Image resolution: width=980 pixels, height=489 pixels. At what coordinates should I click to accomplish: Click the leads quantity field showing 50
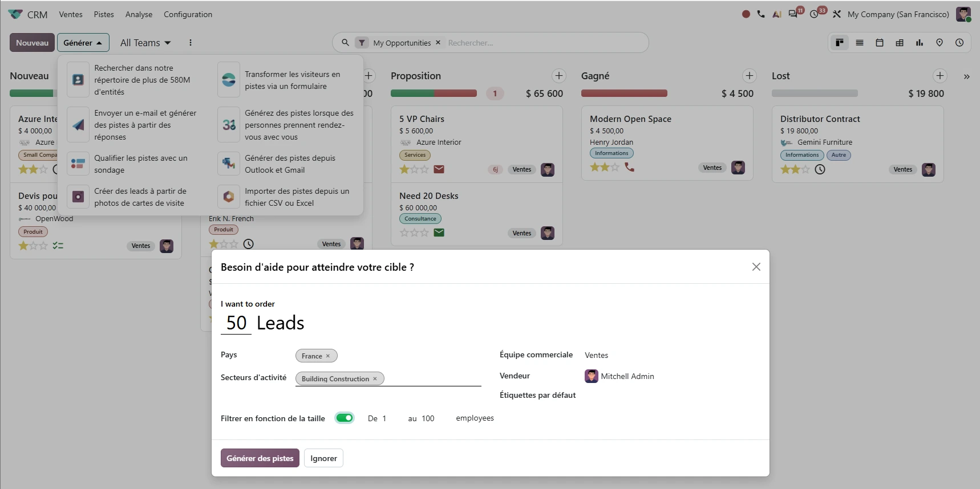pyautogui.click(x=236, y=323)
